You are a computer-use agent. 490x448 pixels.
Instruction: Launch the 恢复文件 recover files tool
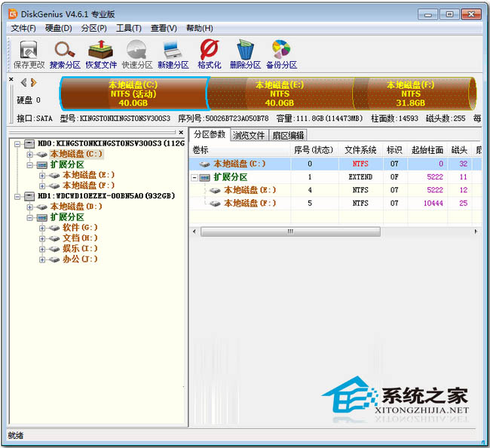click(101, 55)
